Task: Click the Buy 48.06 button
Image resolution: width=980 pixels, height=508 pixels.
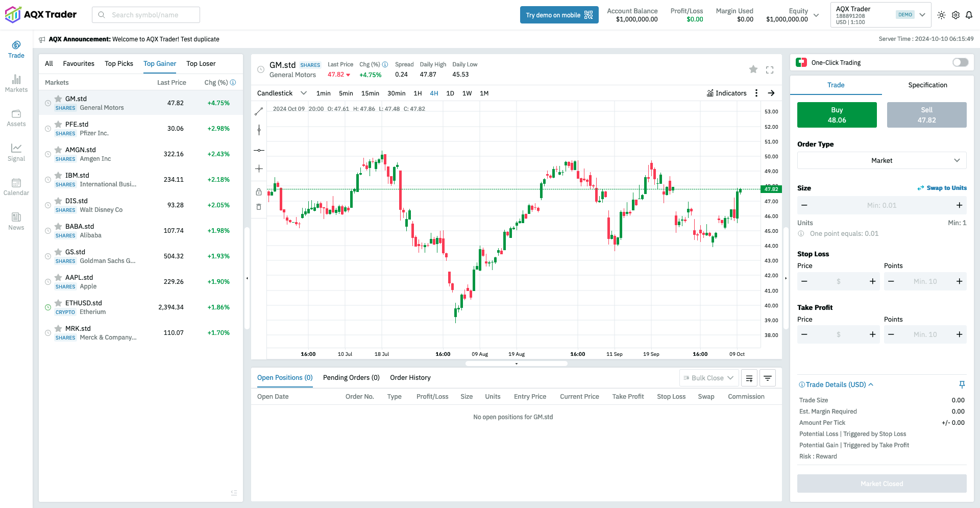Action: 837,114
